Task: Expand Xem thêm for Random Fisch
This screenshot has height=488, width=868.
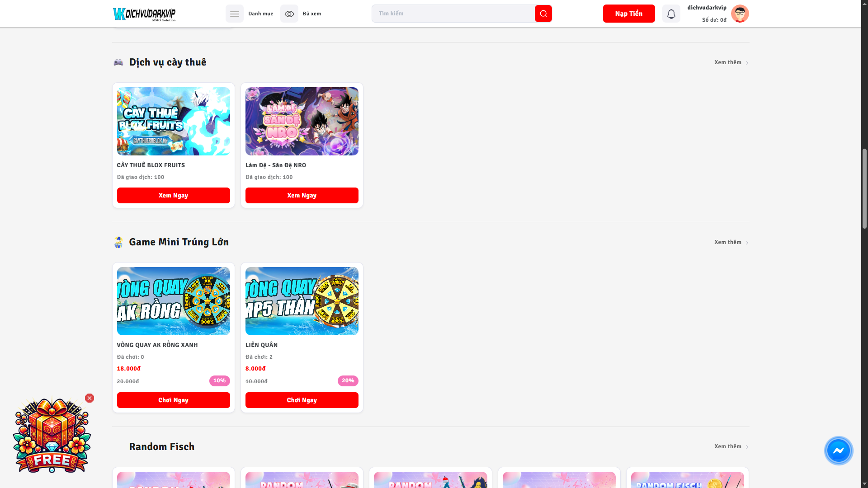Action: pos(731,446)
